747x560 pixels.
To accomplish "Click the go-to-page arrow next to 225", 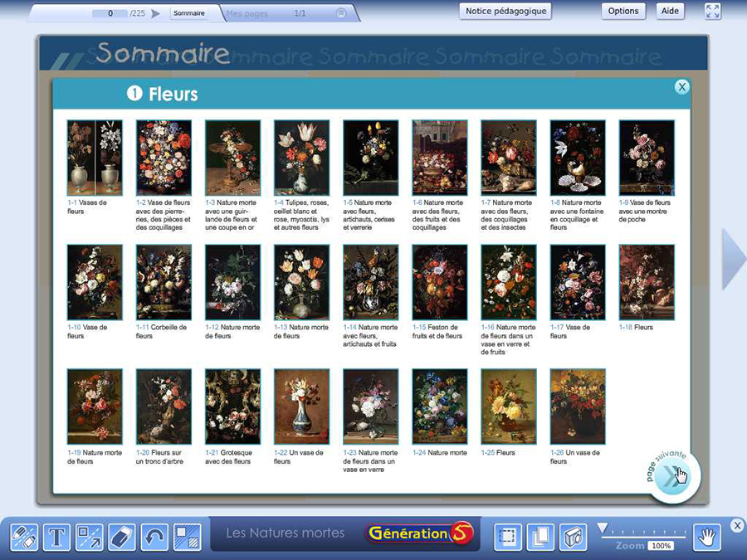I will pyautogui.click(x=155, y=13).
